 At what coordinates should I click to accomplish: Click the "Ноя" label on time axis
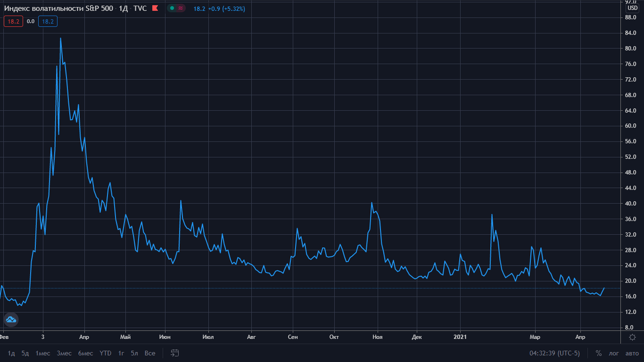[377, 337]
